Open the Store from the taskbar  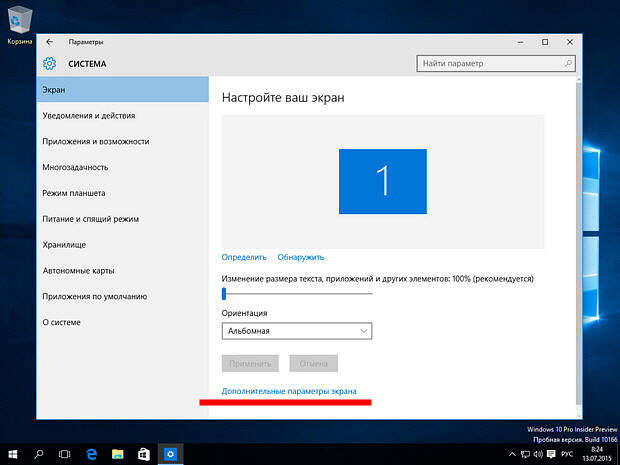coord(143,455)
